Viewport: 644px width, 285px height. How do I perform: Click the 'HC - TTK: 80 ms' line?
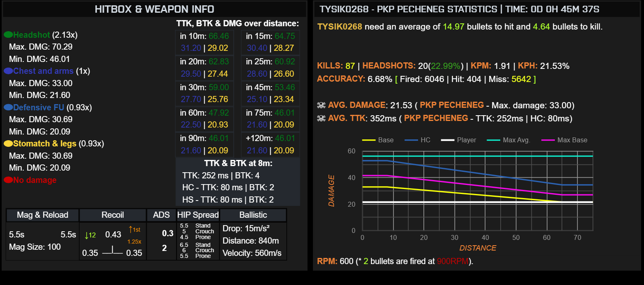point(228,187)
